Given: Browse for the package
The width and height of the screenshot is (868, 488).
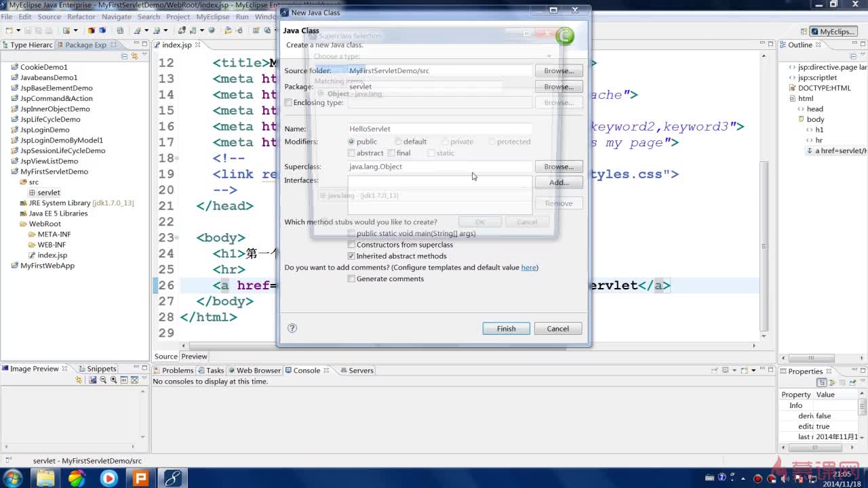Looking at the screenshot, I should click(559, 87).
